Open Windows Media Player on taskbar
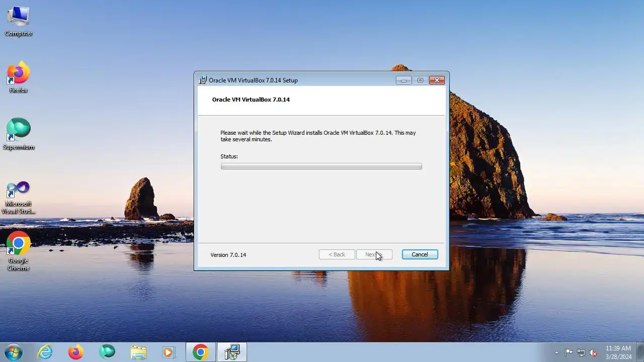The image size is (644, 362). (x=169, y=352)
